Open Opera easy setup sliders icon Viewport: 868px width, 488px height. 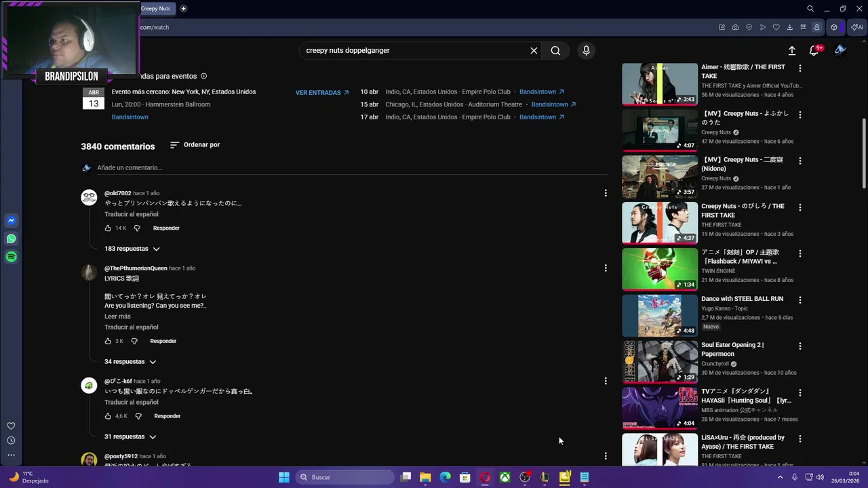coord(803,27)
